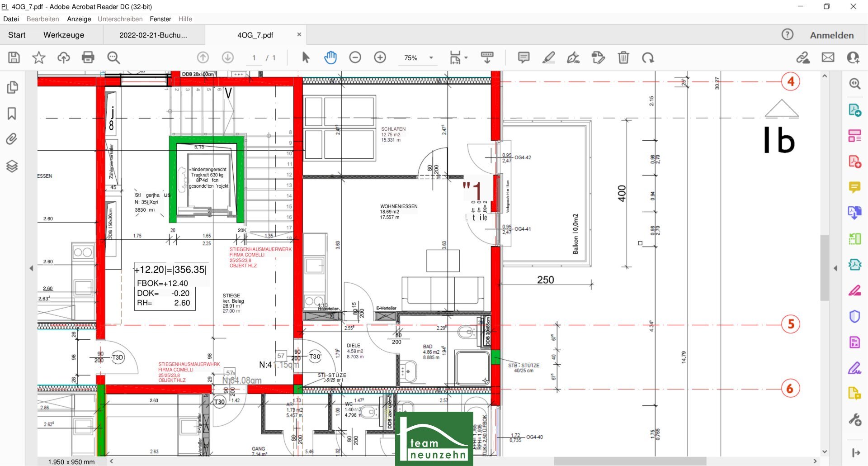Rotate the view with the rotate icon
This screenshot has height=466, width=868.
[648, 57]
